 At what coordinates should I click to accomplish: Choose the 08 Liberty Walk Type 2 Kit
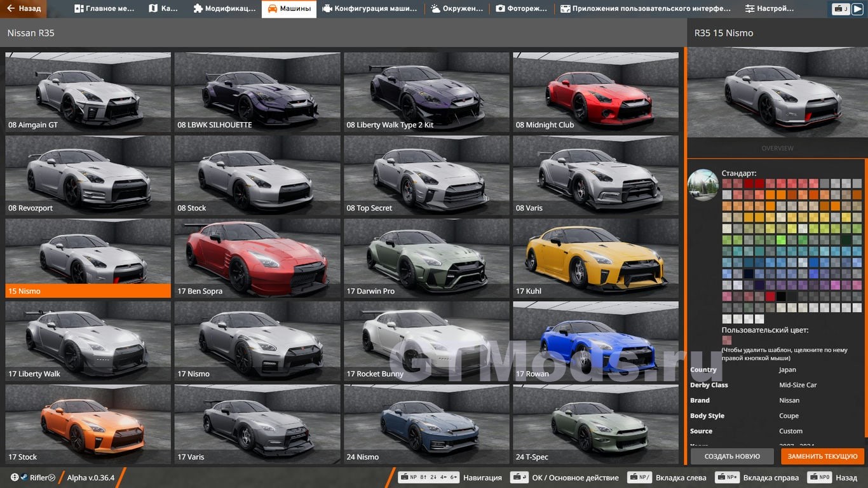(x=426, y=92)
